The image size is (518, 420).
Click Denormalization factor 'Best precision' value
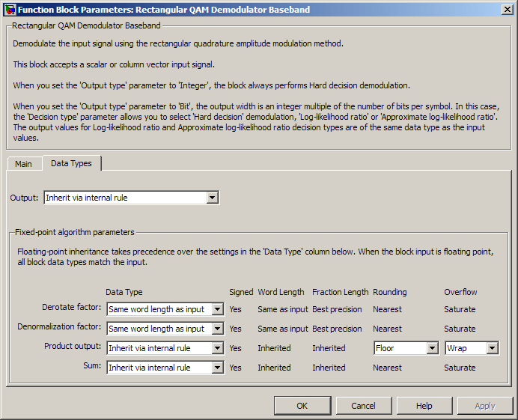click(337, 329)
